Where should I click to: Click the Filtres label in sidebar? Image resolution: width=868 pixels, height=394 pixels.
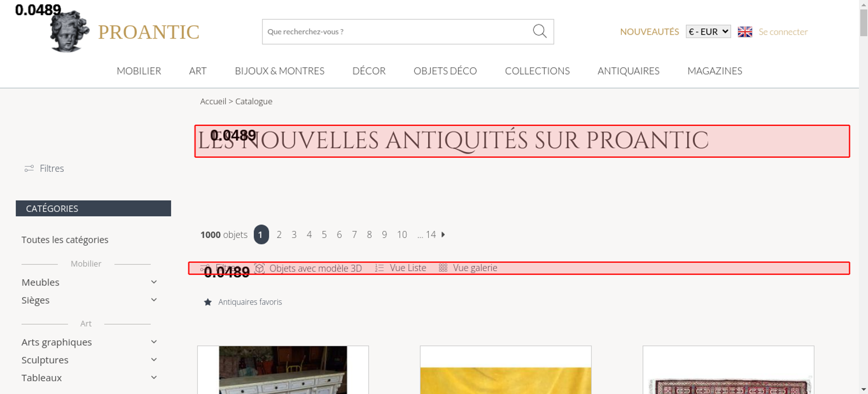click(x=52, y=168)
